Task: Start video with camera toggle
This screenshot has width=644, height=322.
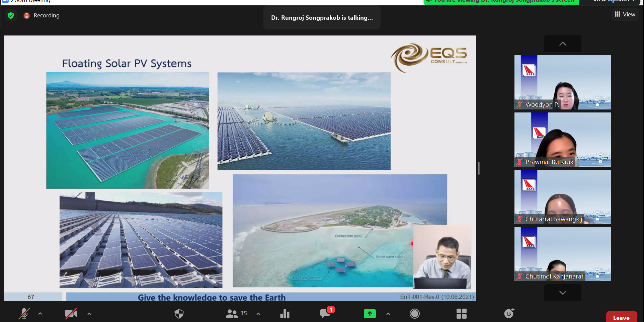Action: (71, 314)
